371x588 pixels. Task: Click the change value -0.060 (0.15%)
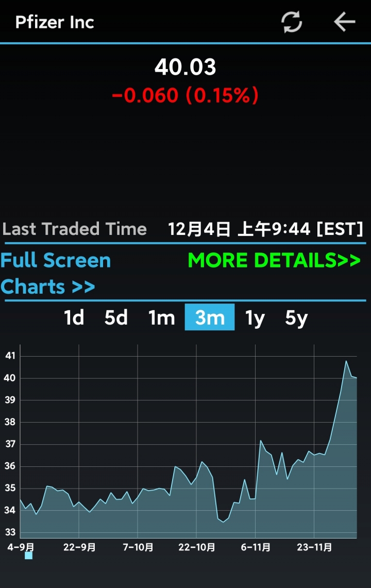(x=185, y=95)
